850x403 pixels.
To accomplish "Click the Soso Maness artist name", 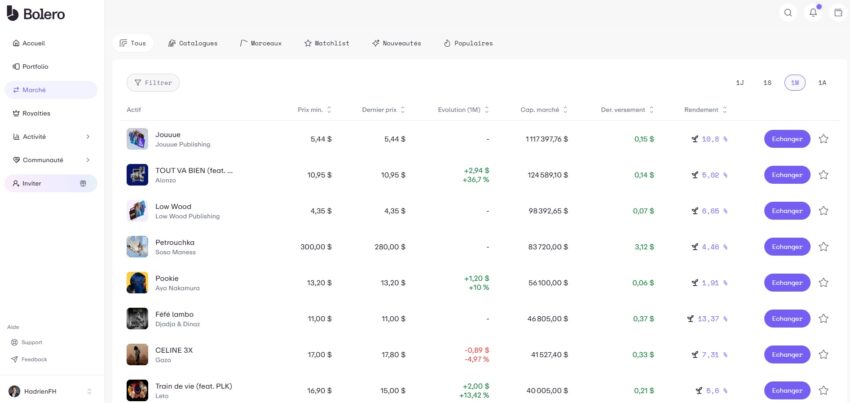I will pos(175,252).
